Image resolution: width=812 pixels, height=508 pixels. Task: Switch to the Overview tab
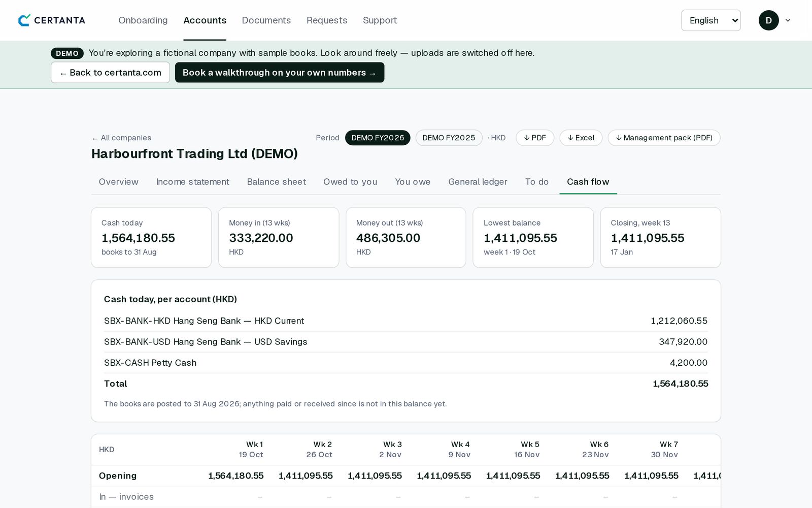click(x=119, y=182)
